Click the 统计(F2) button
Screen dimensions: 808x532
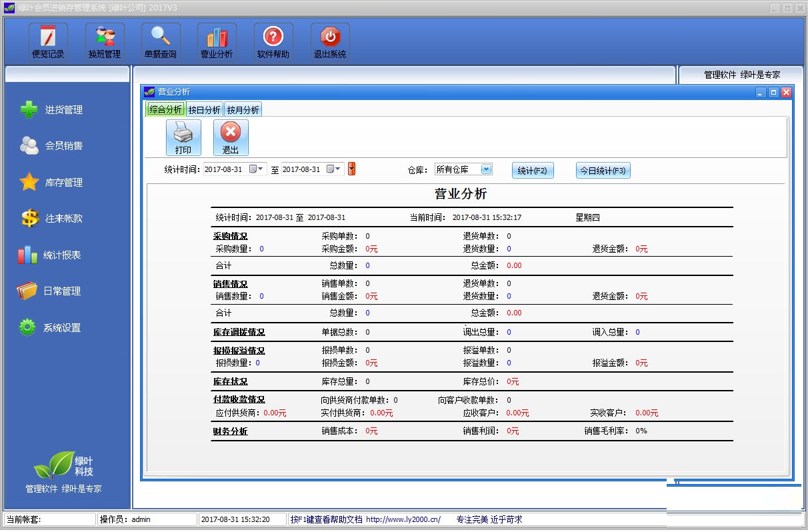533,171
